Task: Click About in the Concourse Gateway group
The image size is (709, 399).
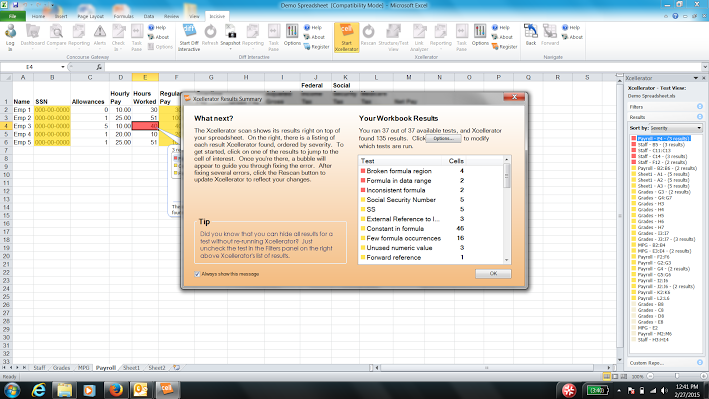Action: (159, 37)
